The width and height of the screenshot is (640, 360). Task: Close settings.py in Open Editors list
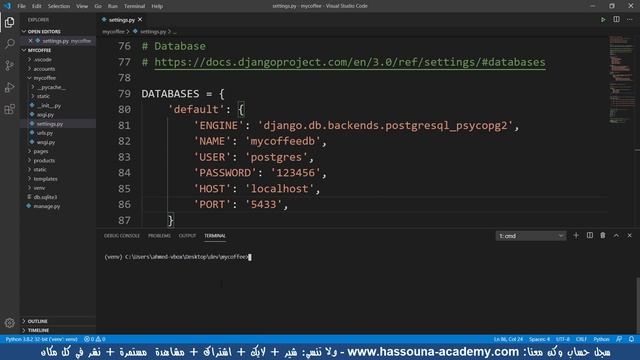pos(30,41)
